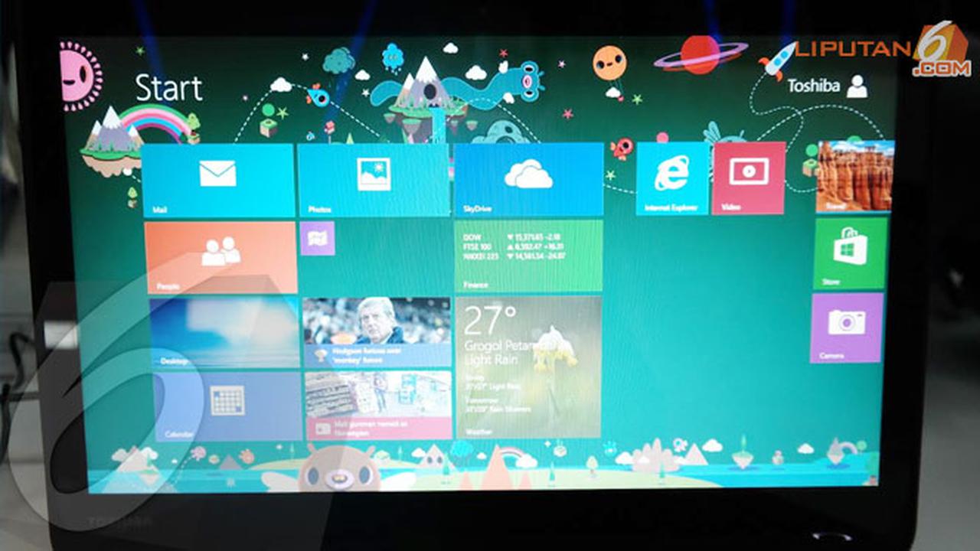Open the Finance tile showing stock indices

[528, 256]
